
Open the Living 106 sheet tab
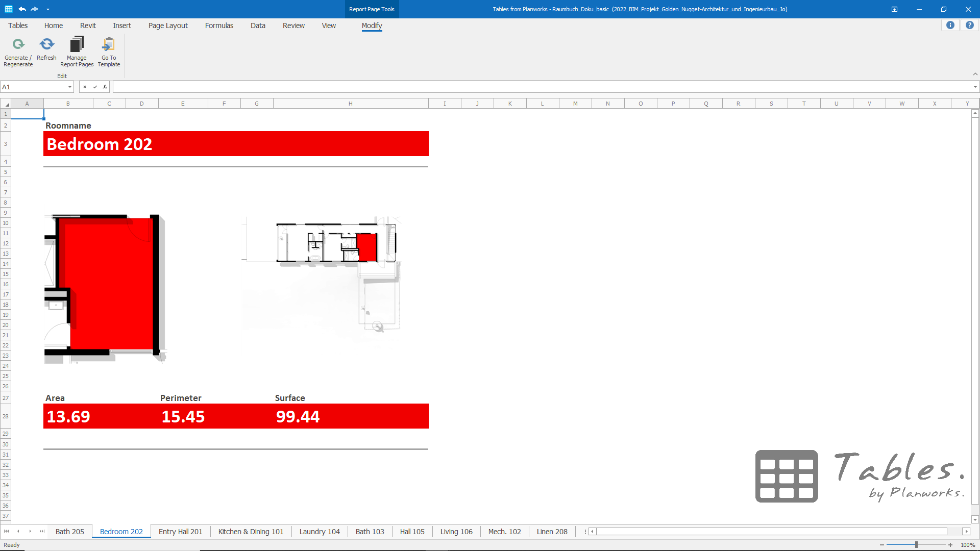[x=456, y=532]
